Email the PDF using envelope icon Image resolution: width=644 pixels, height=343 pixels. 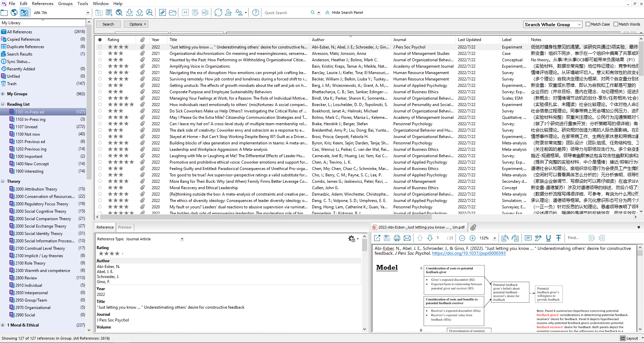click(x=407, y=238)
